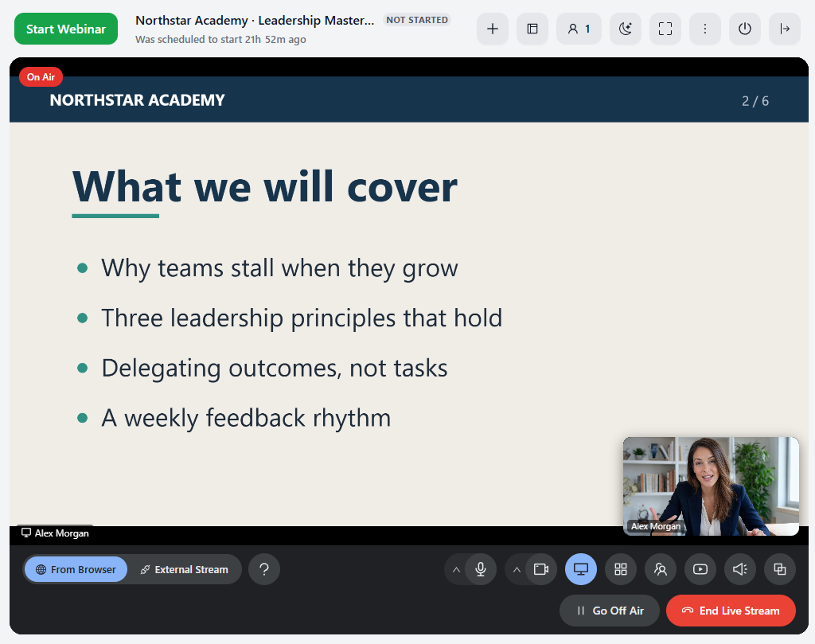Open attendees list showing 1 participant
Screen dimensions: 815x644
[579, 29]
